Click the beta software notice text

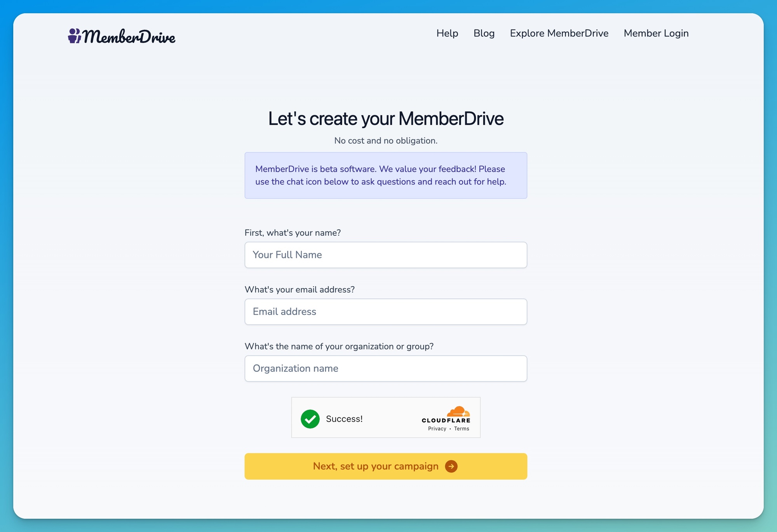click(x=381, y=175)
